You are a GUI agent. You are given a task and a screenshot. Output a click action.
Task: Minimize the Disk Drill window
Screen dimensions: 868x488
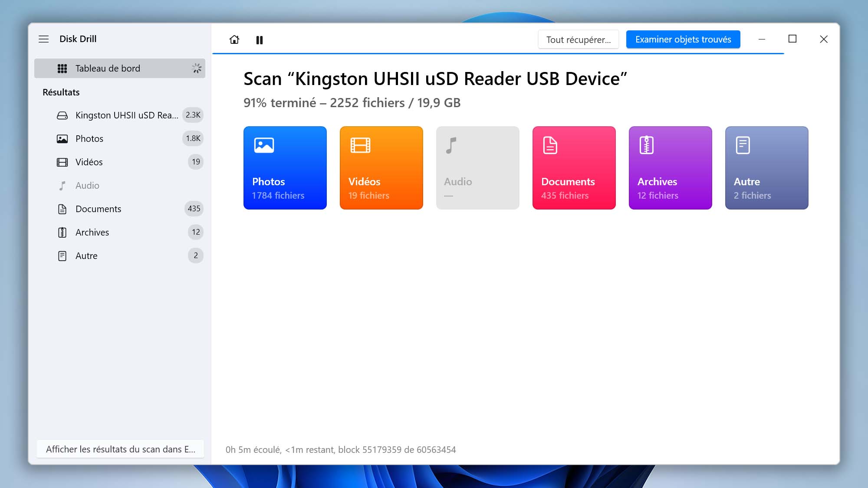click(762, 39)
